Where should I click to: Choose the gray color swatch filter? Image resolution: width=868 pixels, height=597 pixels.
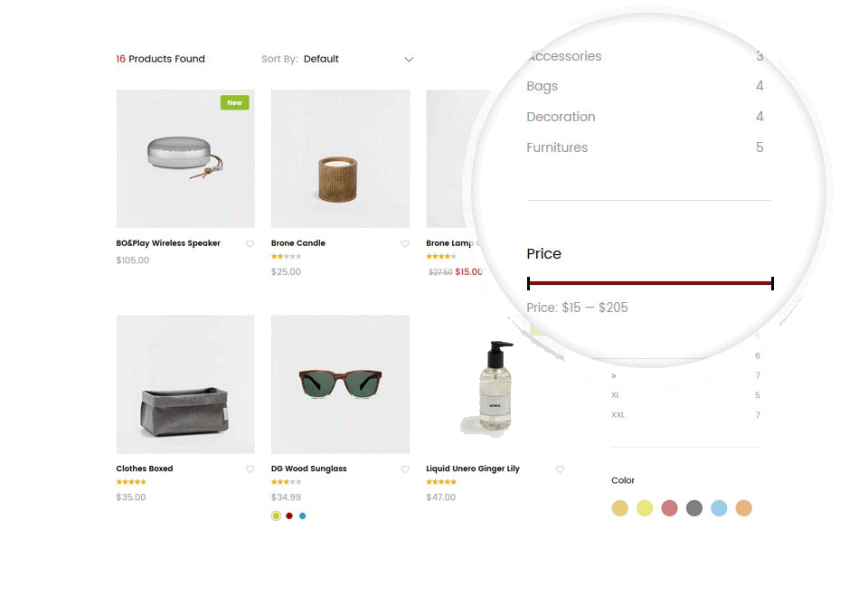click(694, 507)
